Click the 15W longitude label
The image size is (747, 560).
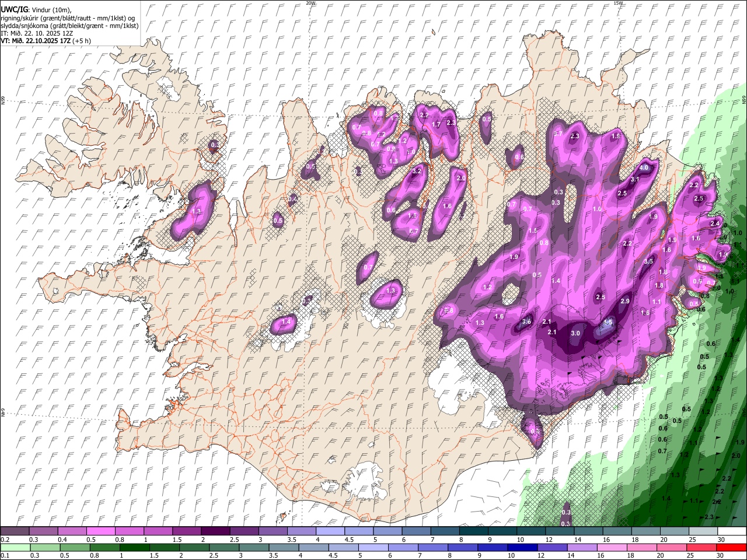(x=618, y=3)
